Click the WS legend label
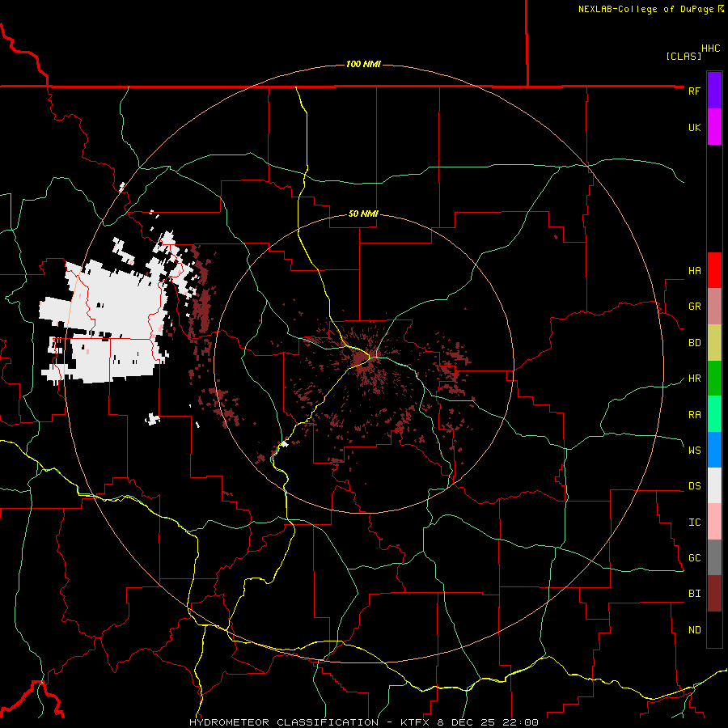This screenshot has height=728, width=728. tap(694, 451)
